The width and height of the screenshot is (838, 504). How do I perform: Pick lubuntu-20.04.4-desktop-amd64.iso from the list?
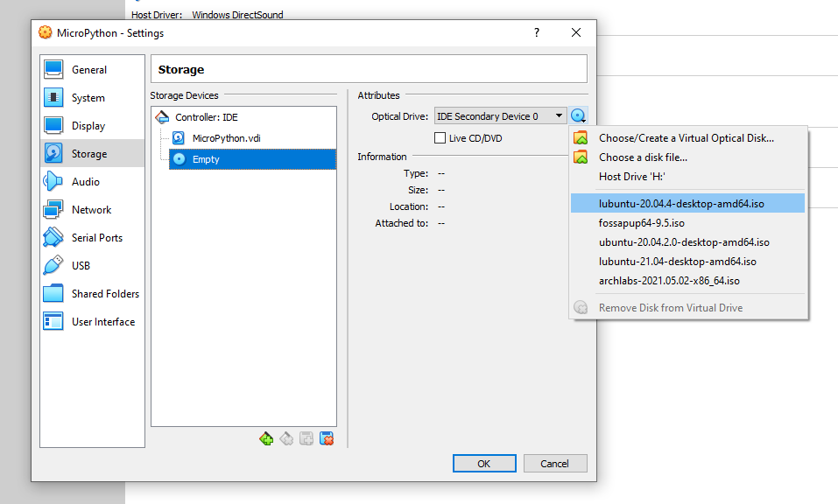coord(687,203)
